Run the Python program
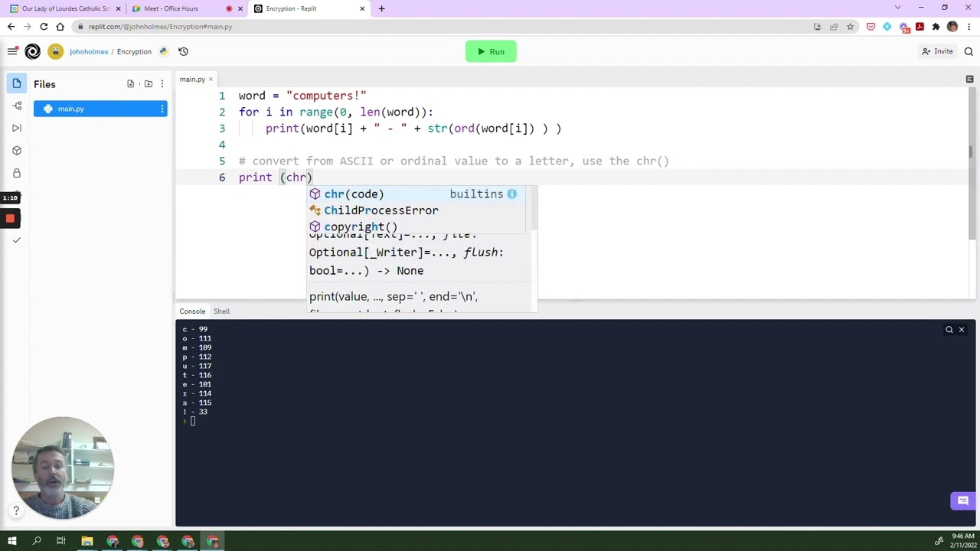Screen dimensions: 980x551 491,51
